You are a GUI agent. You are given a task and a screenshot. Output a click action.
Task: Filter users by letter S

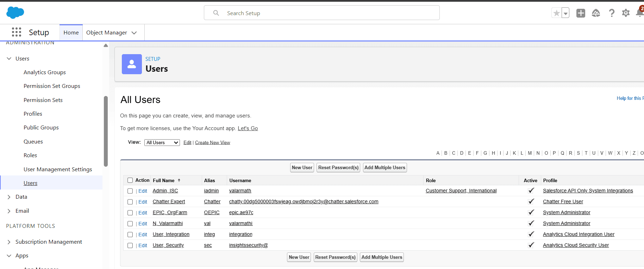point(578,153)
